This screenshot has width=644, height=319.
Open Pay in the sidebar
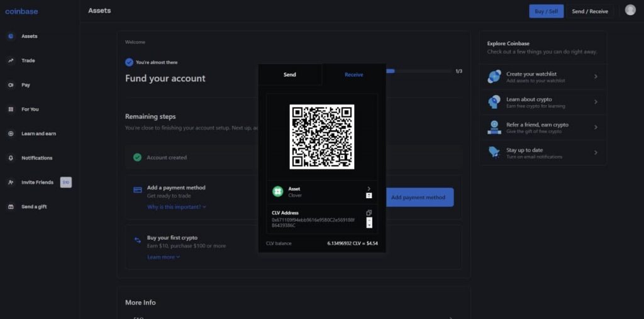coord(25,85)
